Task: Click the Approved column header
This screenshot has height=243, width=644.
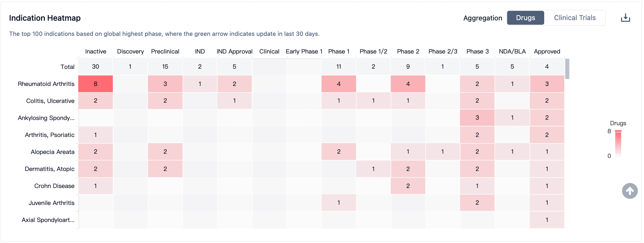Action: click(x=547, y=51)
